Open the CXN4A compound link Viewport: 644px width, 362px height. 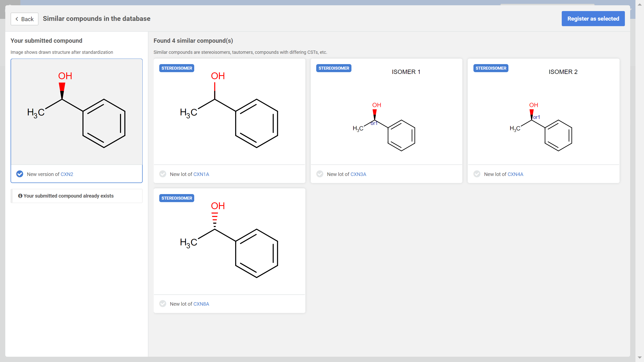pyautogui.click(x=515, y=174)
